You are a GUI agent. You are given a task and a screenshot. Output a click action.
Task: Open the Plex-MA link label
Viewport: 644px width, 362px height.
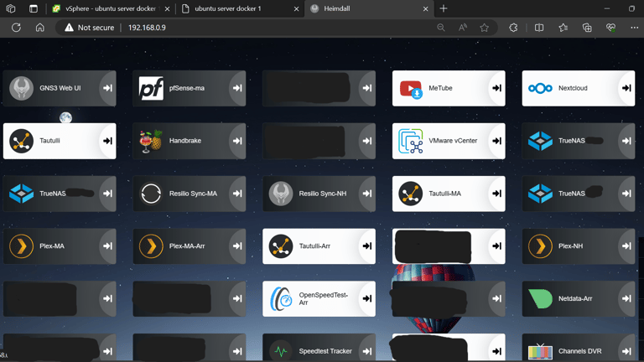[x=52, y=246]
